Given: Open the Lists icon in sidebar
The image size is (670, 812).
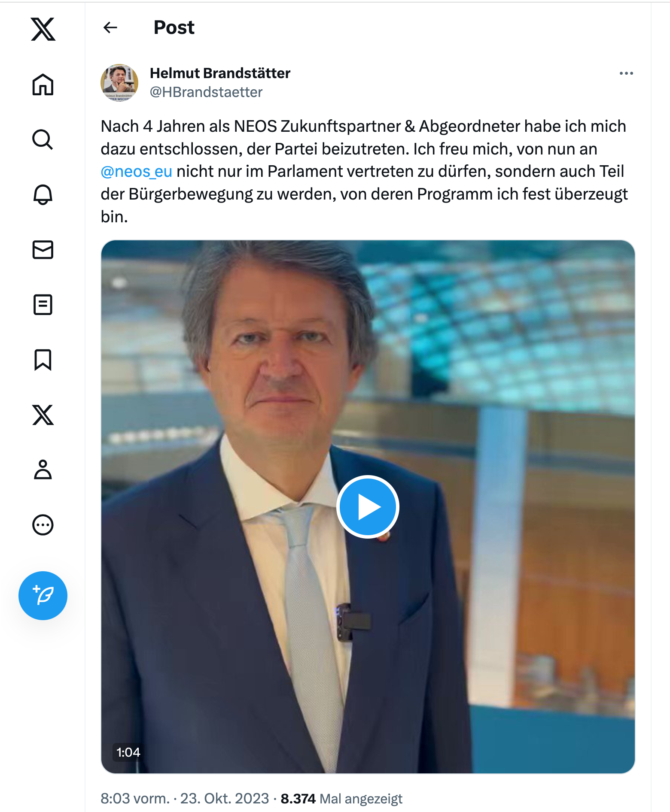Looking at the screenshot, I should pos(43,305).
